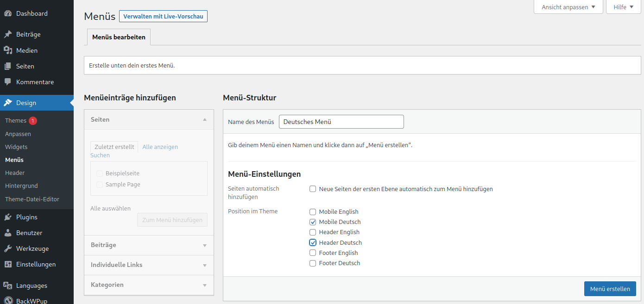The width and height of the screenshot is (644, 304).
Task: Open the Hilfe dropdown
Action: click(x=623, y=7)
